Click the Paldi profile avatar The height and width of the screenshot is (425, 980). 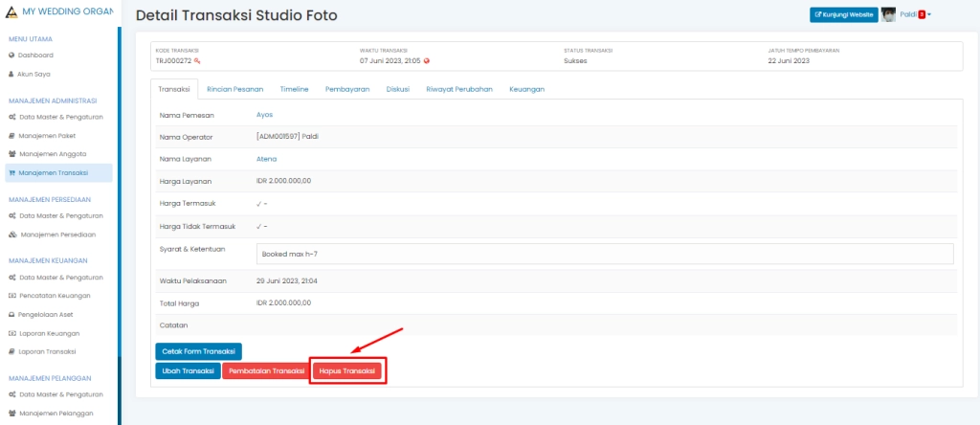[x=888, y=15]
